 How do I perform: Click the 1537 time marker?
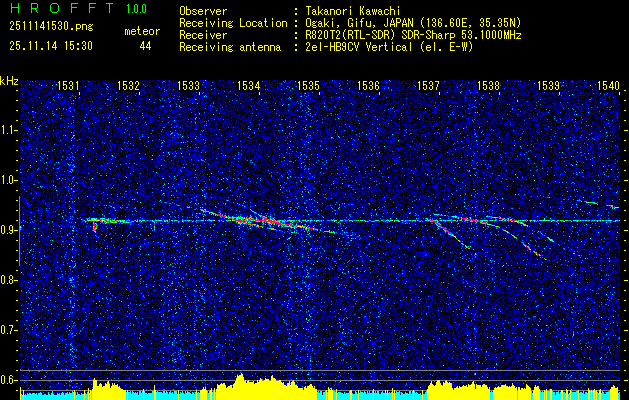[429, 87]
